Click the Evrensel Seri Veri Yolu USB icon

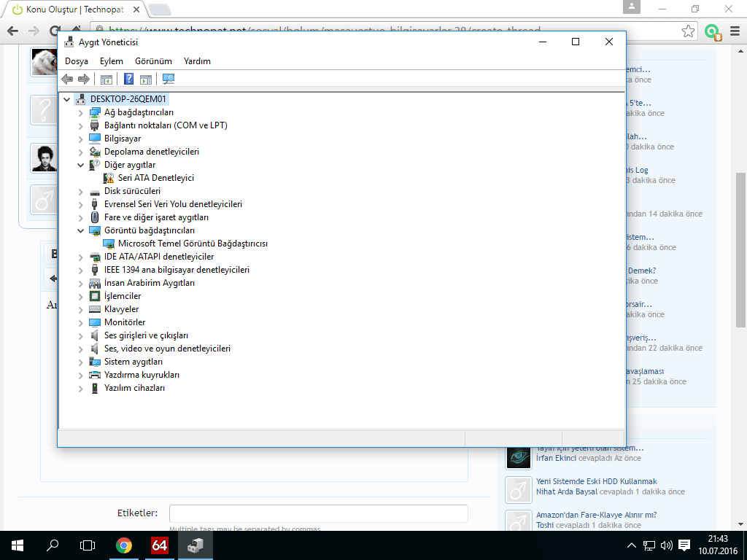[95, 204]
